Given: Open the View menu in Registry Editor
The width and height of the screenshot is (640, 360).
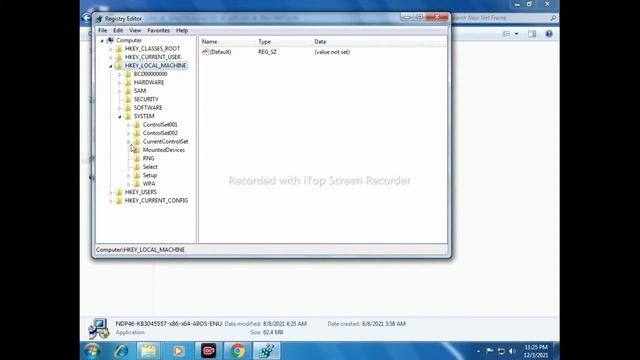Looking at the screenshot, I should [135, 31].
